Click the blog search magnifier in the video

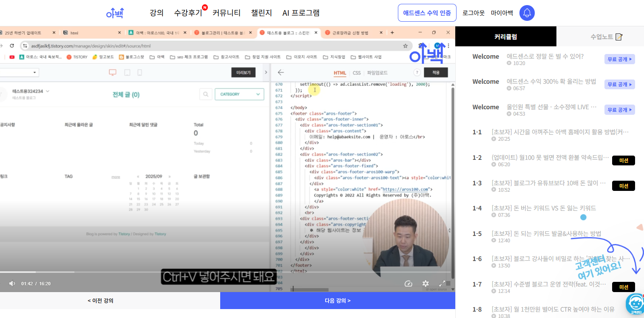(206, 94)
